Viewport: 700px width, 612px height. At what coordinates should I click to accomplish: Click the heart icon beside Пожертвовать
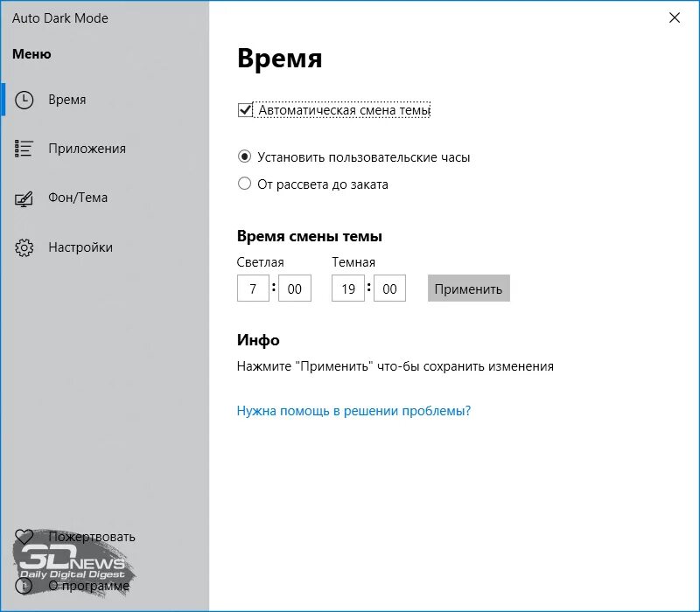pyautogui.click(x=24, y=537)
